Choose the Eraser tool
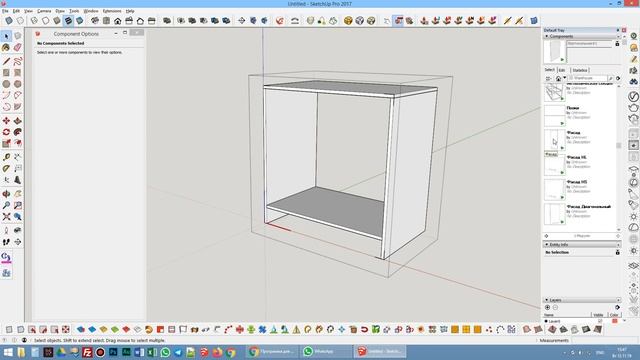This screenshot has height=360, width=640. [18, 48]
